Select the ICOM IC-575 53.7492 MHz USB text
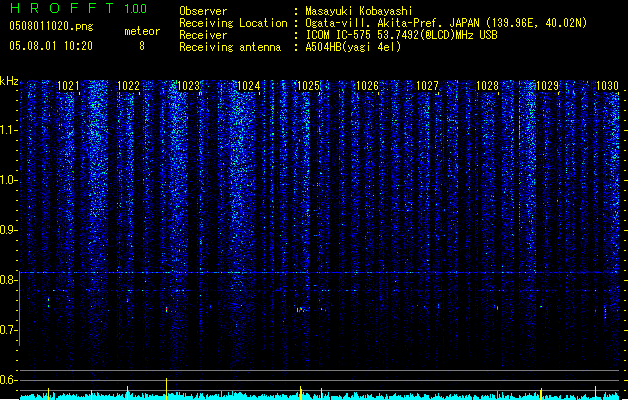Screen dimensions: 629x400 tap(402, 35)
